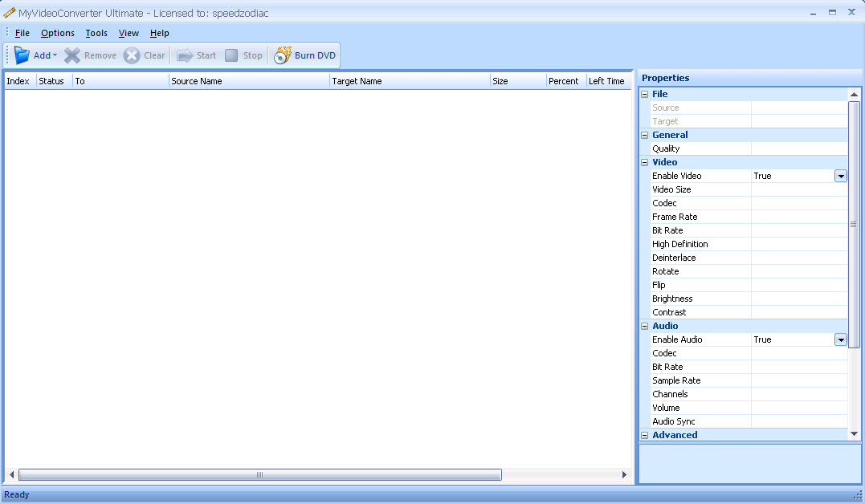Click the toolbar grip handle
The width and height of the screenshot is (865, 504).
click(x=7, y=55)
